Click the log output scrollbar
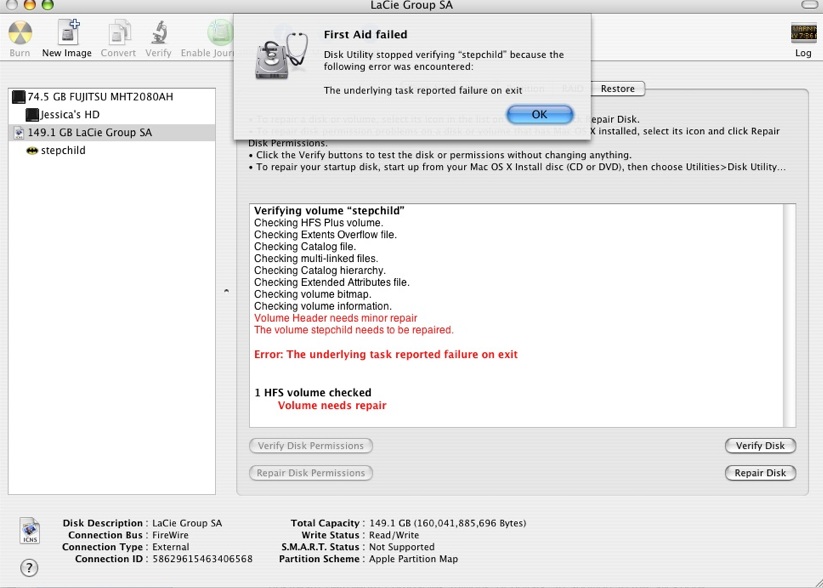This screenshot has width=823, height=588. point(789,316)
